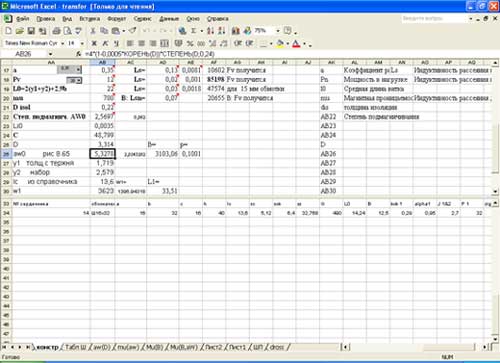500x363 pixels.
Task: Open the borders style dropdown arrow
Action: coord(271,44)
